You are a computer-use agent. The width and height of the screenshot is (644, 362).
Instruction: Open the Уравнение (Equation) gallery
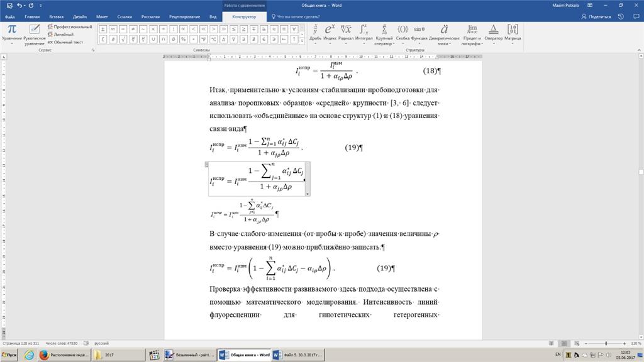pos(11,34)
